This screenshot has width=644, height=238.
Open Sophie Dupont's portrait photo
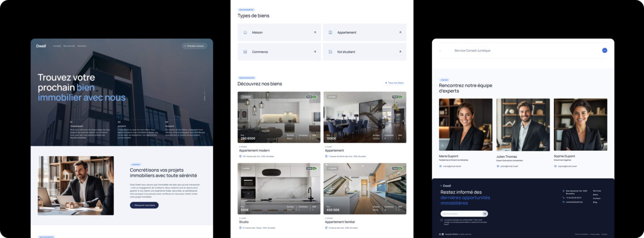(580, 124)
